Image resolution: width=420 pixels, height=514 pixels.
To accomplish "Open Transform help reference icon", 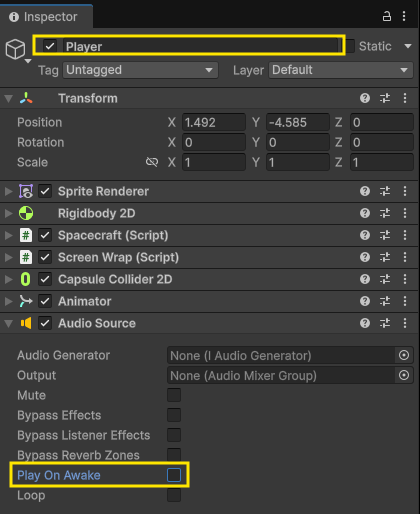I will pos(365,98).
